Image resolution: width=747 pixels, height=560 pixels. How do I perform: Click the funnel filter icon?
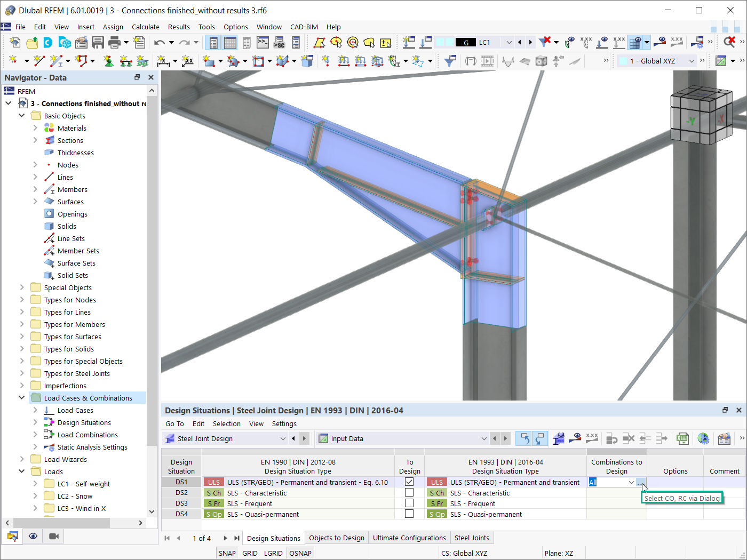(x=450, y=61)
